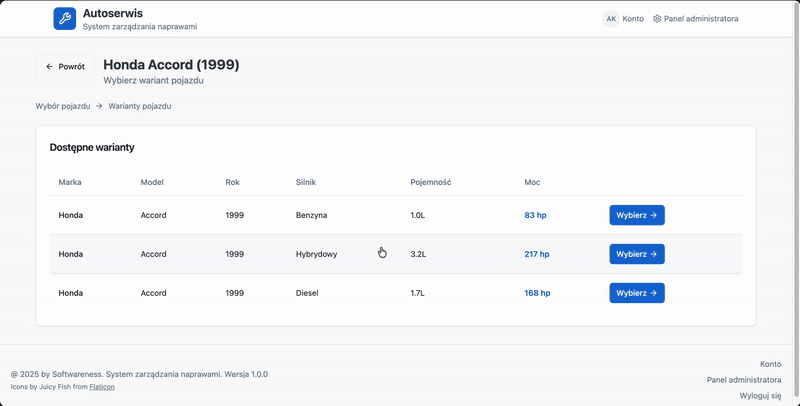The width and height of the screenshot is (800, 406).
Task: Click the Diesel engine cell
Action: pos(307,293)
